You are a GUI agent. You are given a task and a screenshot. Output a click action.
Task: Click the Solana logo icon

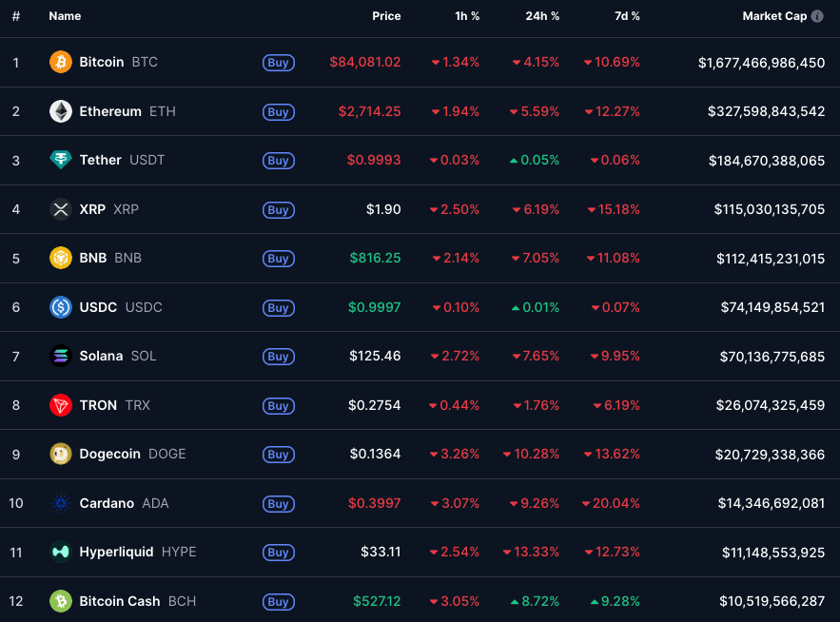coord(61,356)
